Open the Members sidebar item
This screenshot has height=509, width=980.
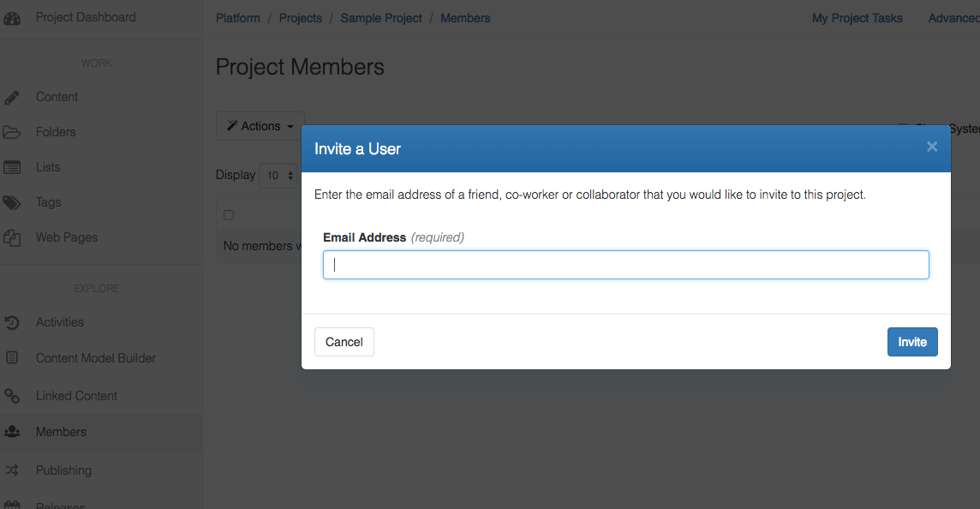pos(61,432)
